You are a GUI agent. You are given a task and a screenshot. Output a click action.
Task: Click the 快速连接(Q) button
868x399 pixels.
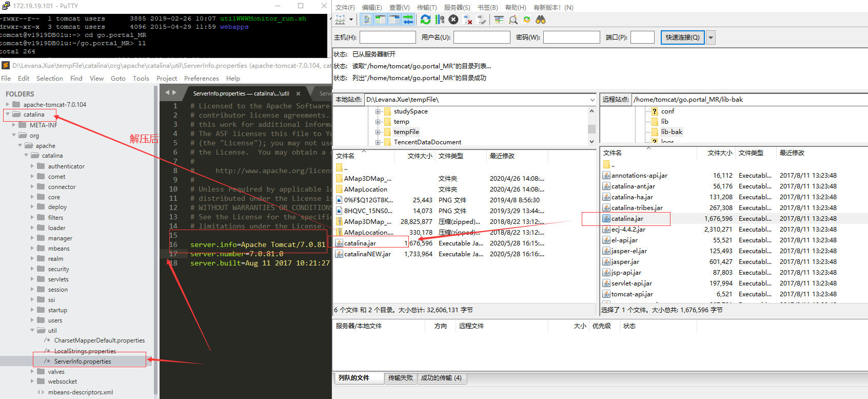point(683,37)
